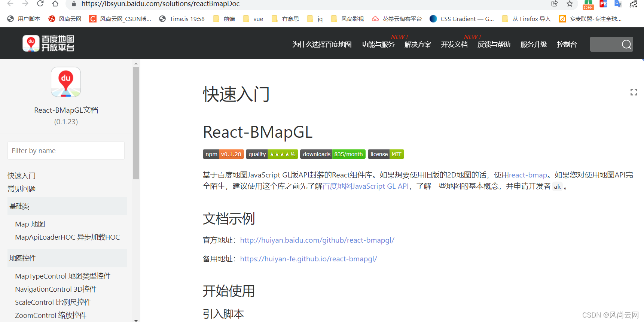
Task: Click sidebar scrollbar down arrow
Action: (x=136, y=320)
